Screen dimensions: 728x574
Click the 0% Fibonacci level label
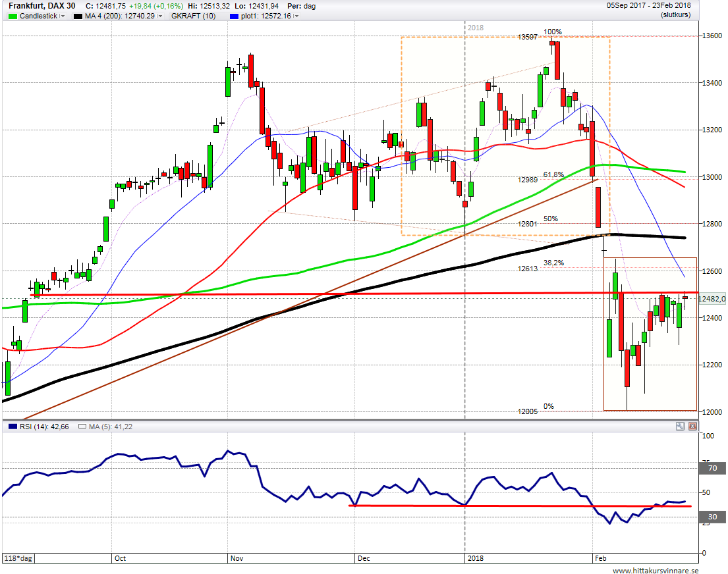pyautogui.click(x=548, y=406)
